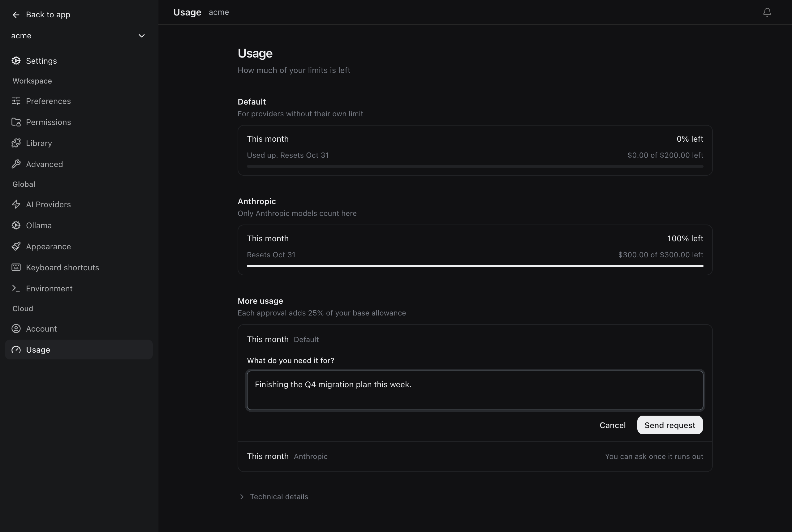The width and height of the screenshot is (792, 532).
Task: Click the Appearance paintbrush icon
Action: (x=16, y=246)
